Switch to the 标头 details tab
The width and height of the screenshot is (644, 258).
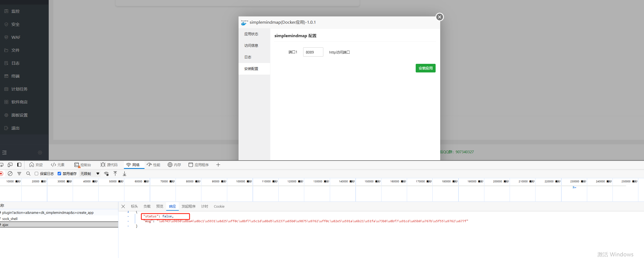[134, 206]
